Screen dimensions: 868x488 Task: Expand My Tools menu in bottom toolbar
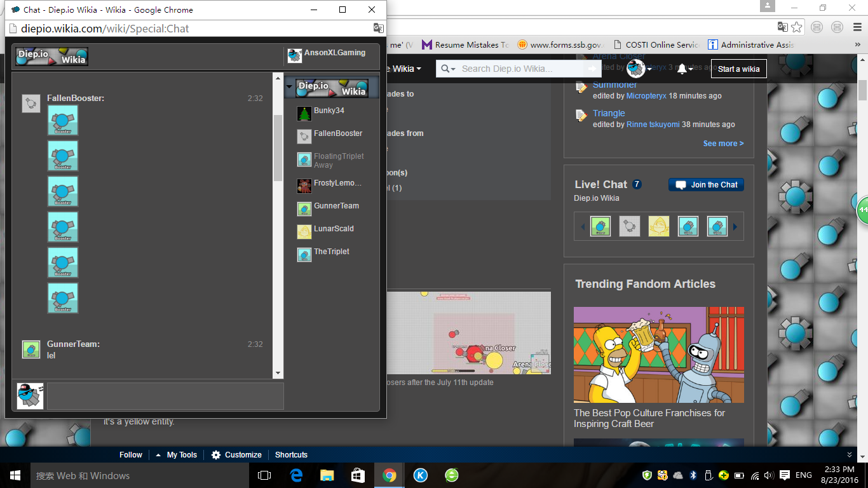[x=176, y=455]
